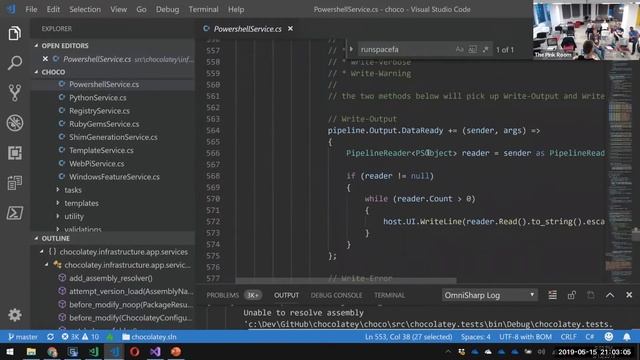The width and height of the screenshot is (640, 360).
Task: Select chocolatey.sln project in status bar
Action: (149, 337)
